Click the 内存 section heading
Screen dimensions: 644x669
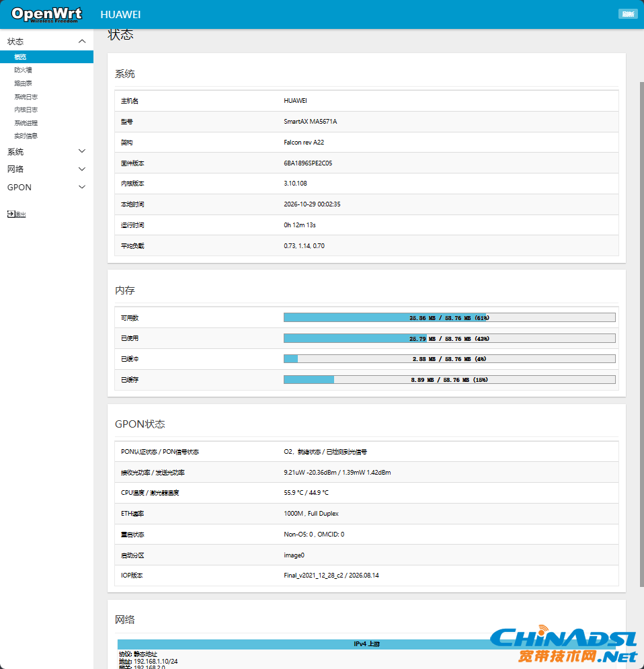(x=125, y=290)
